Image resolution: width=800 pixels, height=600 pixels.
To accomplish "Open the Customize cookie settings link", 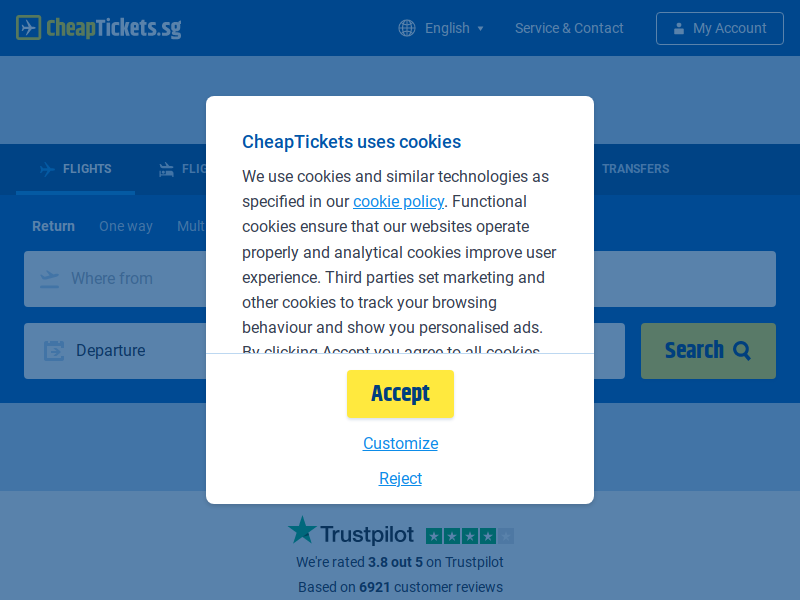I will 401,443.
